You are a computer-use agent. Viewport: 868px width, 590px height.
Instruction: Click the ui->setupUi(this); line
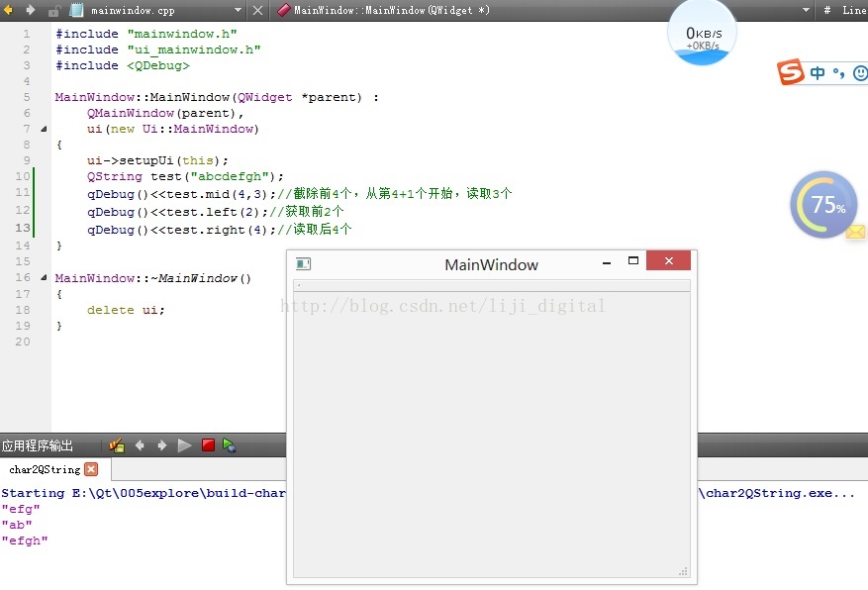(157, 160)
